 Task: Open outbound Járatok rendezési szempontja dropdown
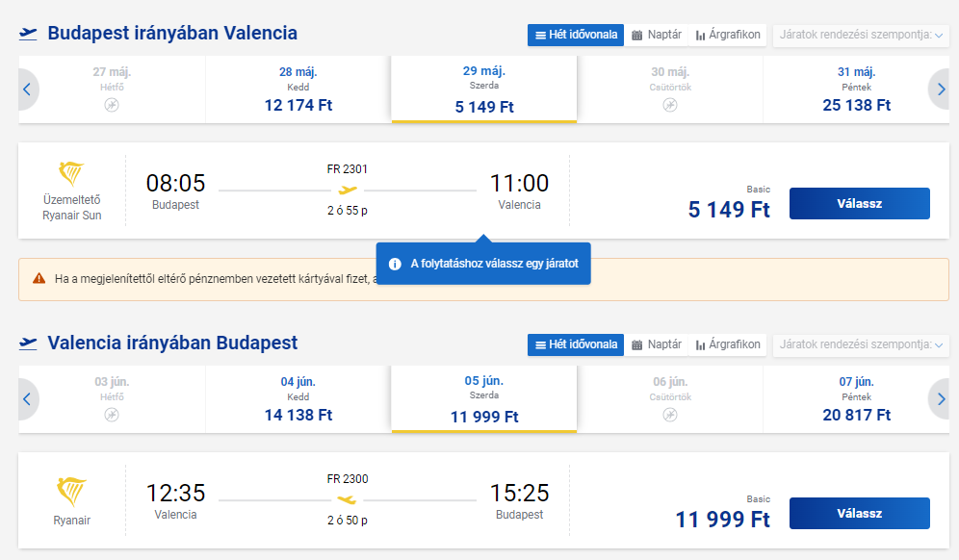pos(861,35)
